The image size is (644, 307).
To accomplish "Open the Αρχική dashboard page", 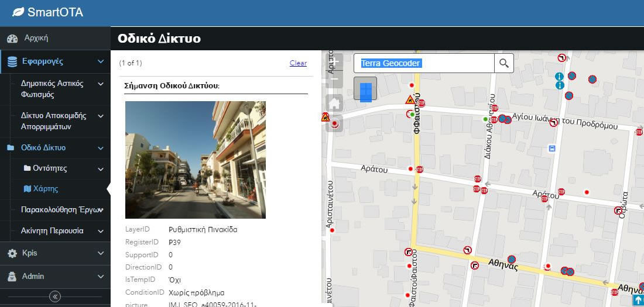I will coord(36,38).
